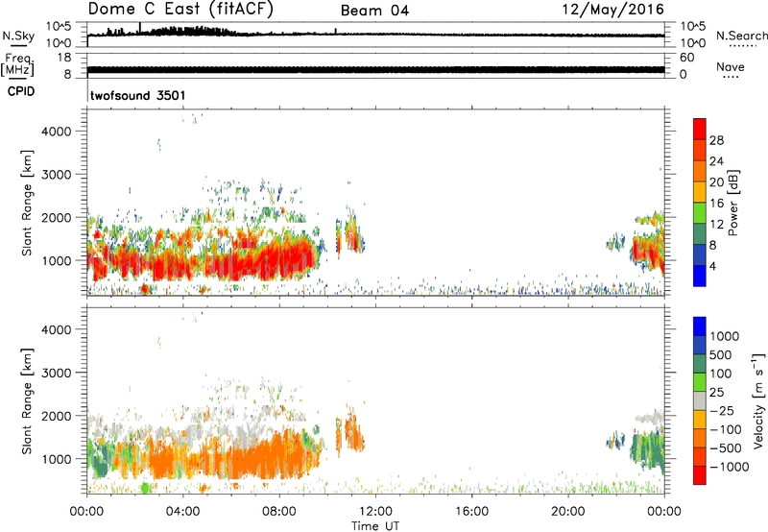
Task: Click the "1000" range tick of velocity panel
Action: pos(57,459)
